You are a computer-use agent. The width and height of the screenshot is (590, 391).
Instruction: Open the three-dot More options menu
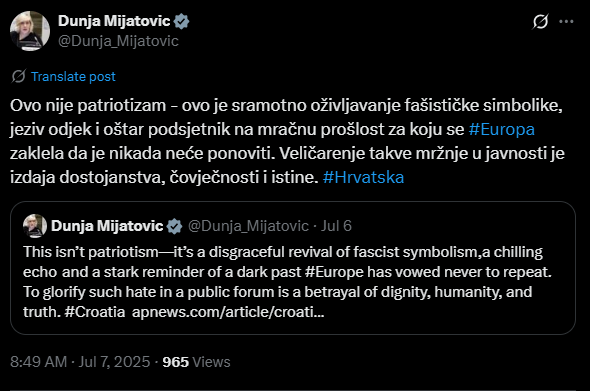[x=566, y=21]
